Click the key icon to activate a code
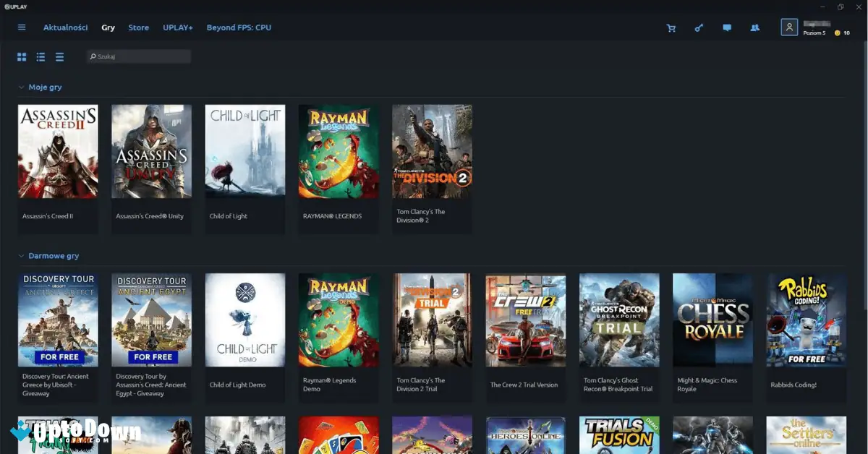The image size is (868, 454). coord(699,27)
